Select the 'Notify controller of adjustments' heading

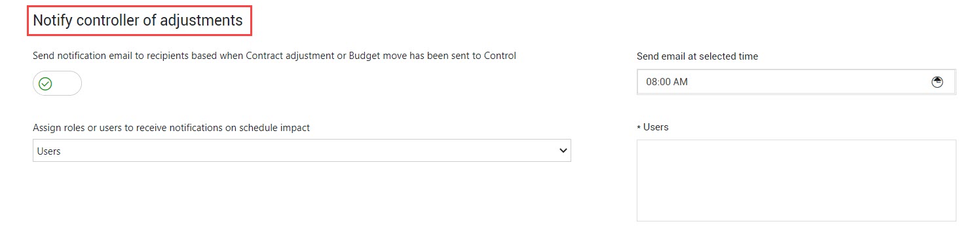[x=138, y=20]
